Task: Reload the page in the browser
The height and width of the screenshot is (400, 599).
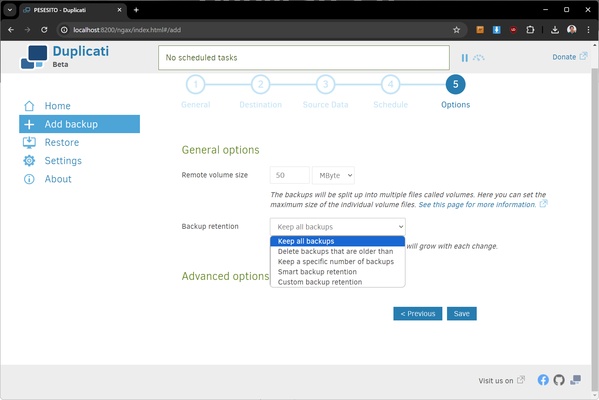Action: point(44,30)
